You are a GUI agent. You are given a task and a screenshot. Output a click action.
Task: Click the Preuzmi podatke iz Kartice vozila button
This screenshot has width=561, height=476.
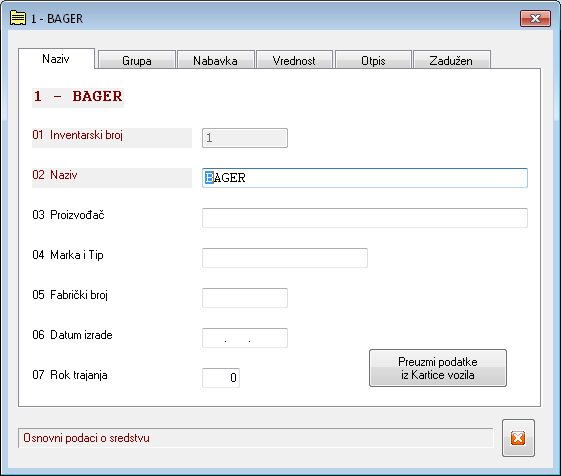click(x=438, y=368)
